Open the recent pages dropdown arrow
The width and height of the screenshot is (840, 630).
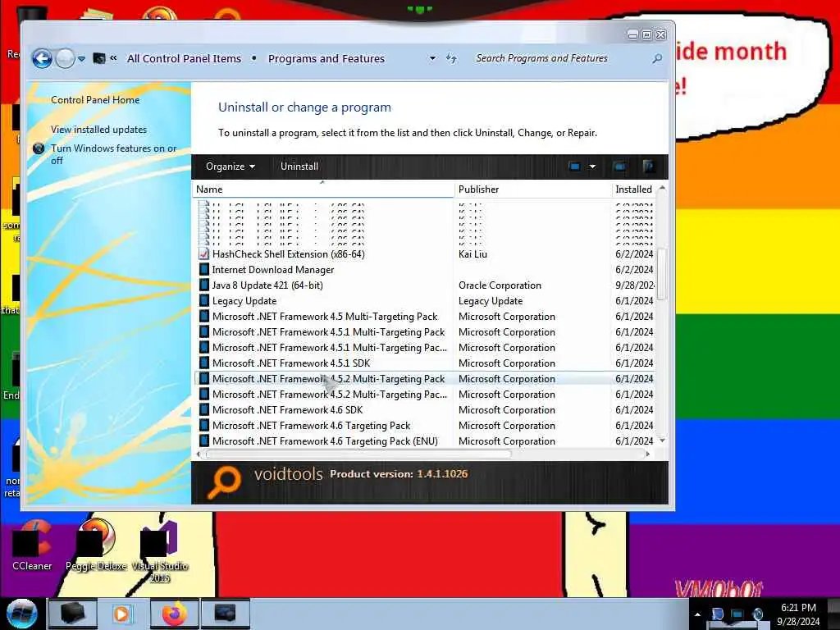click(81, 58)
